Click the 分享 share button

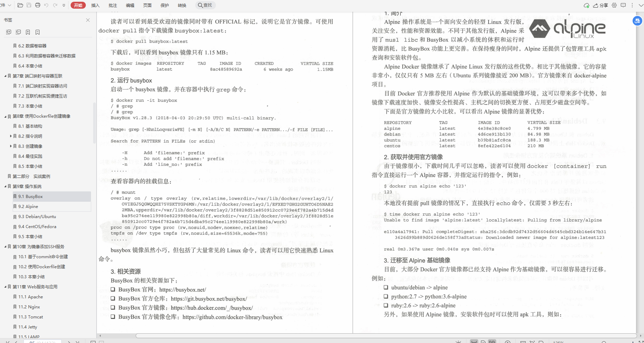[x=600, y=5]
